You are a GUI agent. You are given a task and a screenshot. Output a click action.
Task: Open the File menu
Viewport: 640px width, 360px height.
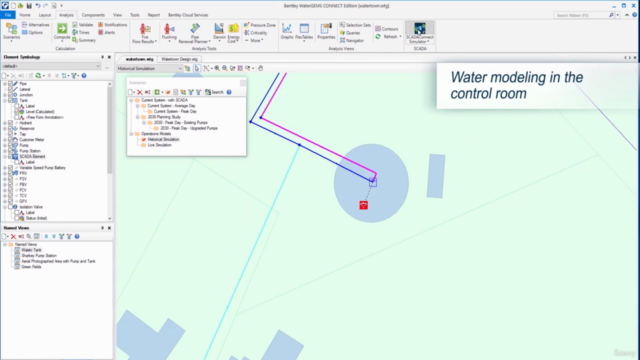pos(8,15)
